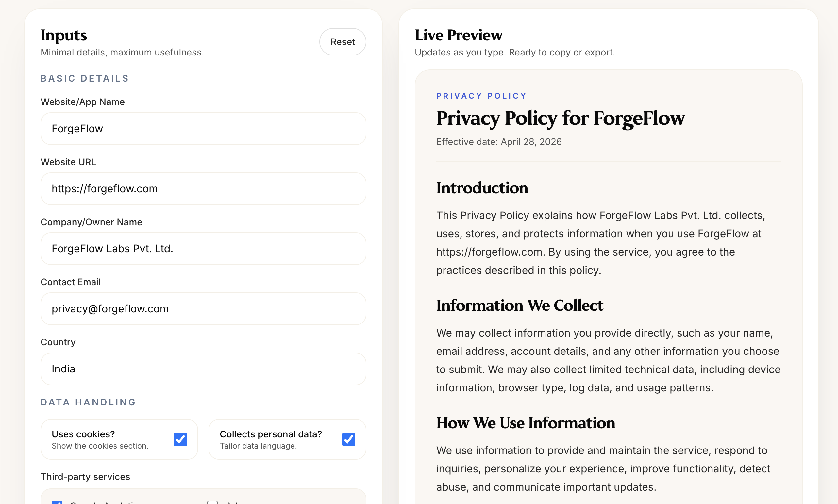Screen dimensions: 838x504
Task: Click the Website/App Name input containing ForgeFlow
Action: pos(203,128)
